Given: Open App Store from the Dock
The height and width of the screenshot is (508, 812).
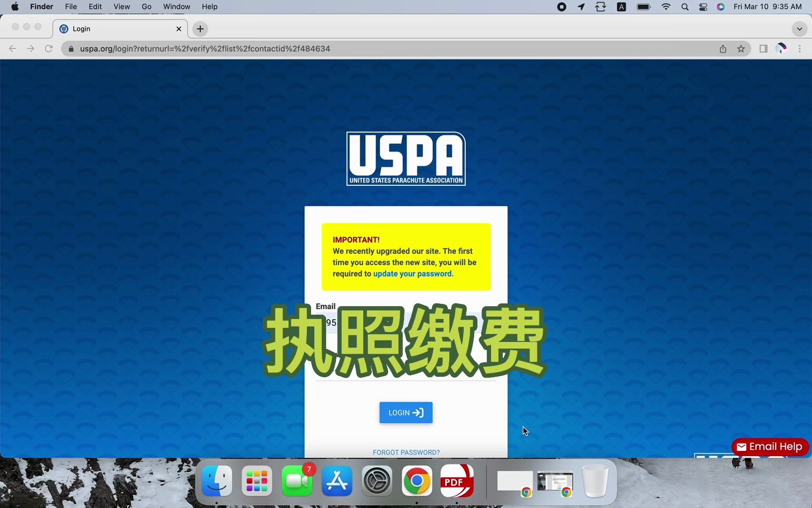Looking at the screenshot, I should pos(337,481).
